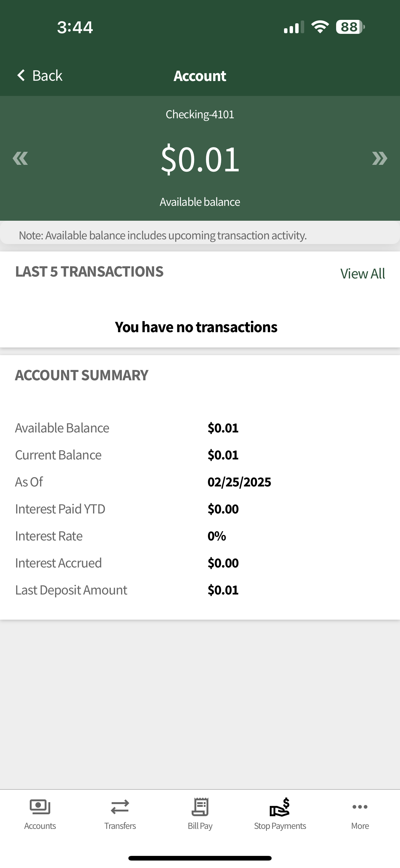Image resolution: width=400 pixels, height=868 pixels.
Task: Tap the battery indicator in status bar
Action: (350, 27)
